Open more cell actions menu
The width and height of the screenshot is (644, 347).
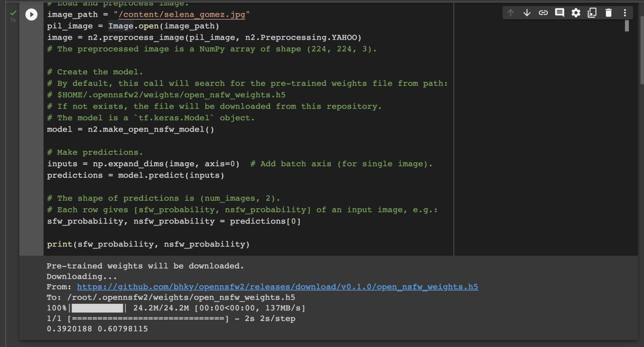pos(625,13)
